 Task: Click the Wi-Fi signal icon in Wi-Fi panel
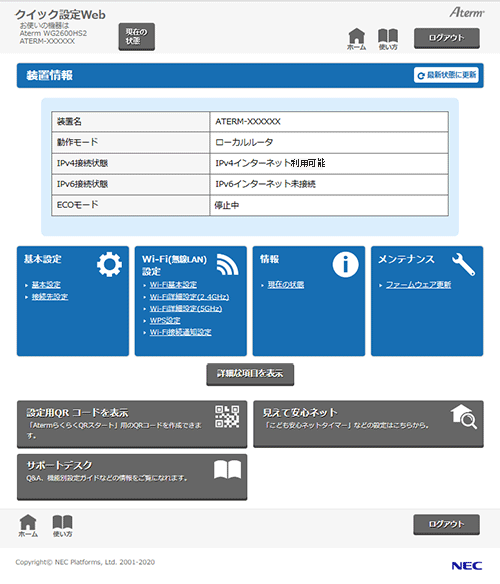227,264
